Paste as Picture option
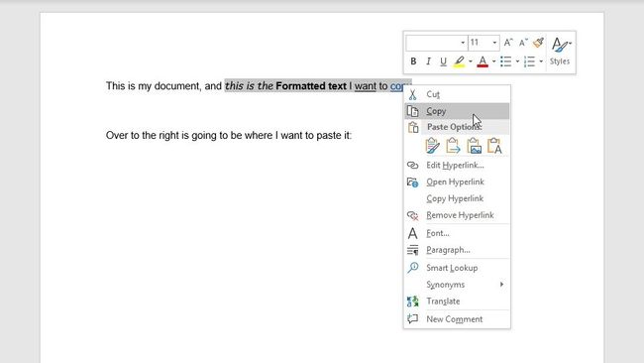This screenshot has width=644, height=363. (x=474, y=146)
